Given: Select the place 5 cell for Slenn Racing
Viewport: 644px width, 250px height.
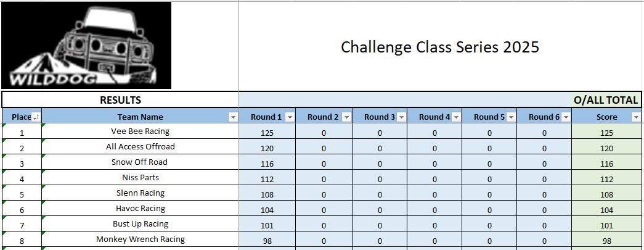Looking at the screenshot, I should click(x=22, y=193).
